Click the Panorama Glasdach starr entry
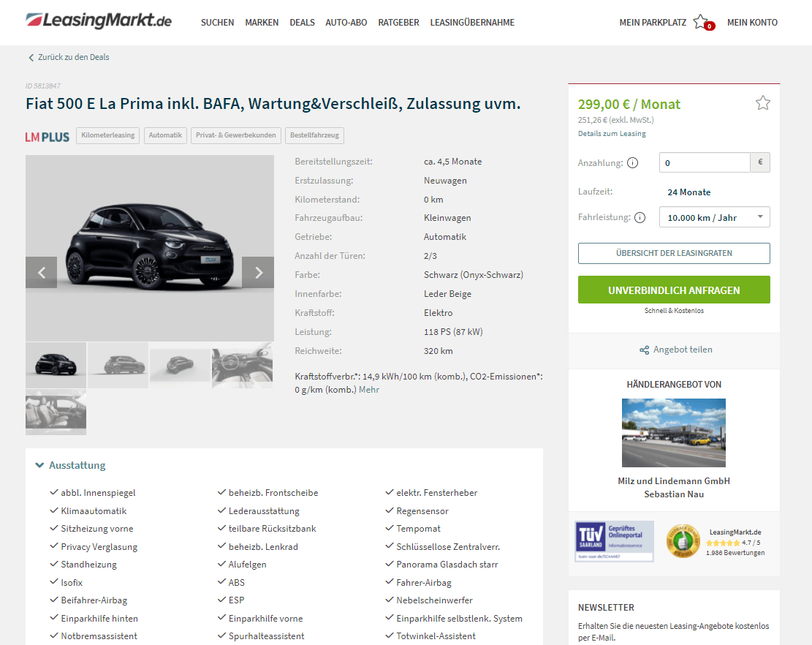Viewport: 812px width, 645px height. point(447,564)
